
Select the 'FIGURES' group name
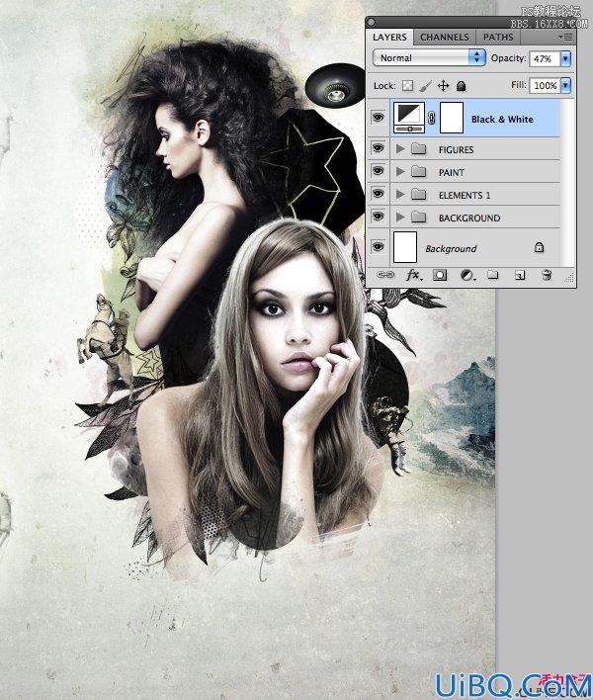coord(456,149)
